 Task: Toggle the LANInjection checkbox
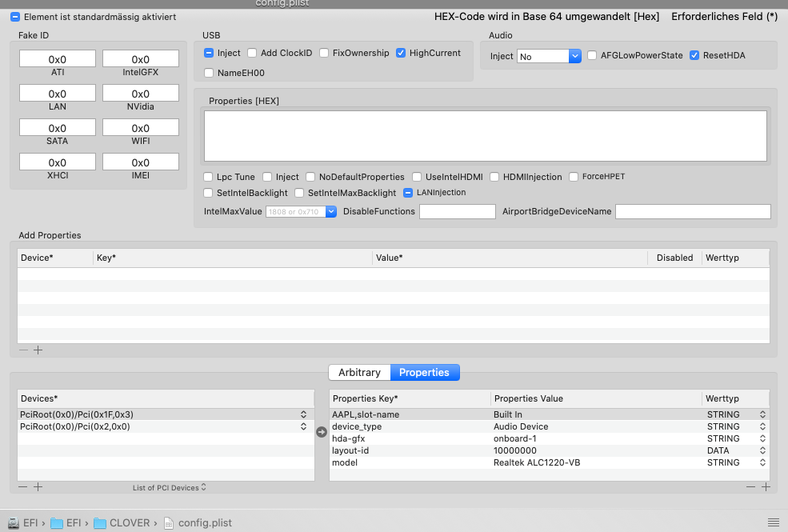click(x=408, y=193)
